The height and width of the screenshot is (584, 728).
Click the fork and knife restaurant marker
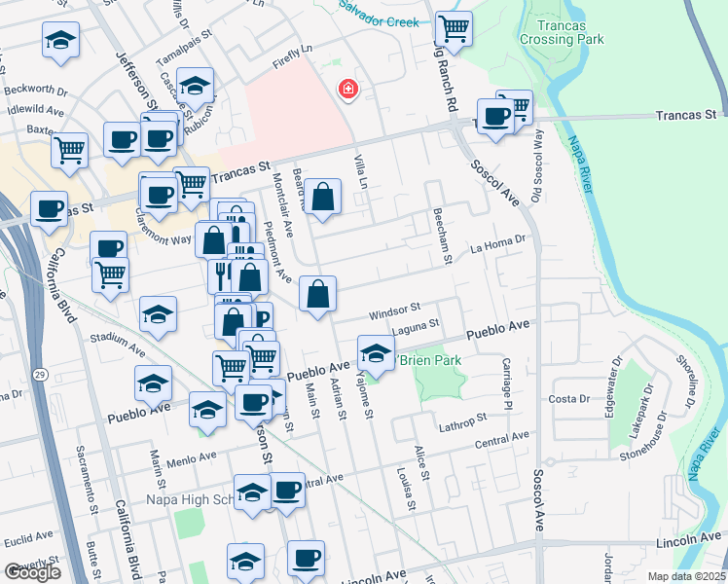[224, 274]
